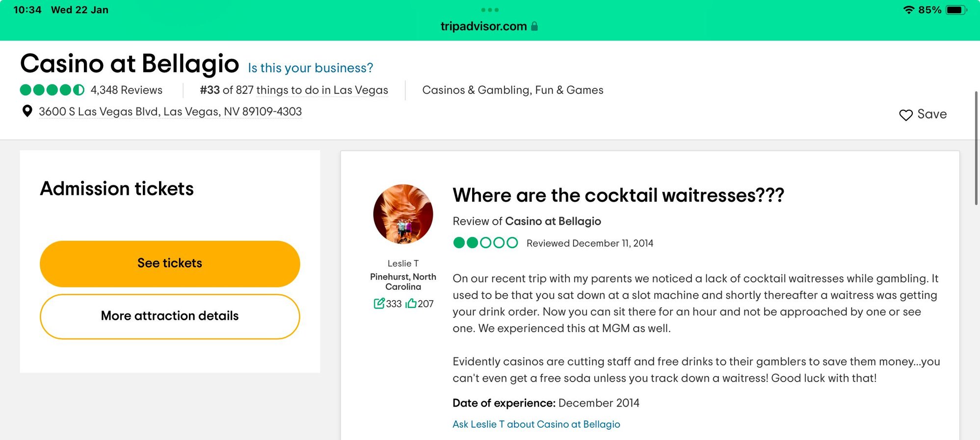Click 'Ask Leslie T about Casino at Bellagio'
Viewport: 980px width, 440px height.
pos(536,424)
